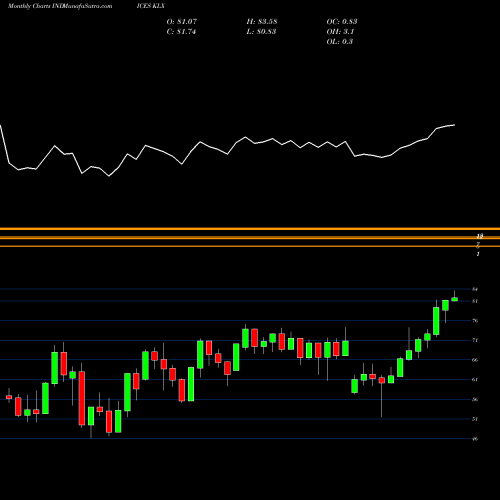This screenshot has height=500, width=500.
Task: Select the low value 'L: 80.83'
Action: (261, 32)
